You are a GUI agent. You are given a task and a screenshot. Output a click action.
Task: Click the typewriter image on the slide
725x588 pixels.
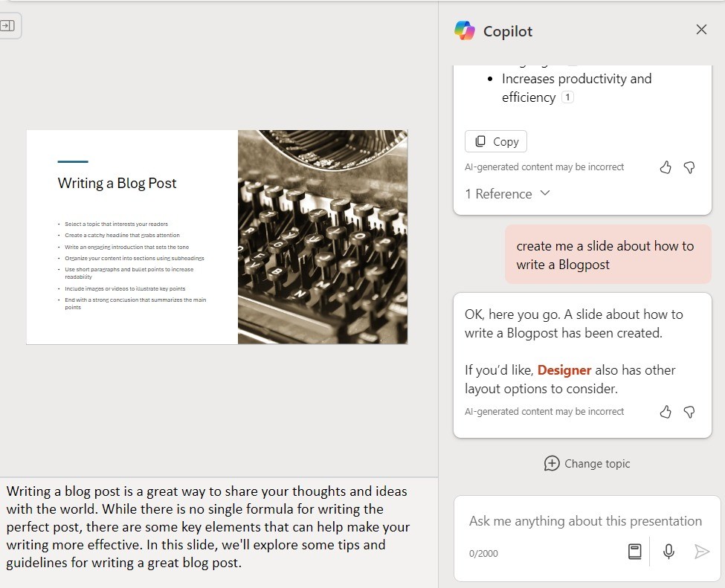[323, 237]
